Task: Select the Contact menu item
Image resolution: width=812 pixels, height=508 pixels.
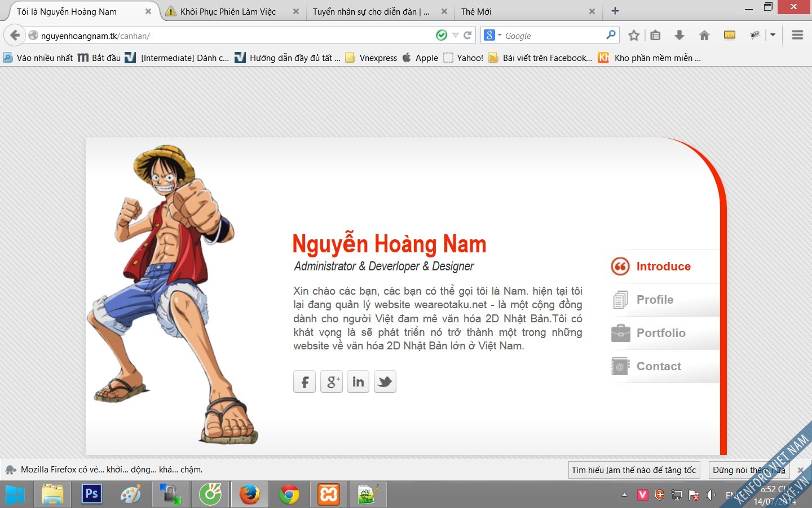Action: pyautogui.click(x=665, y=366)
